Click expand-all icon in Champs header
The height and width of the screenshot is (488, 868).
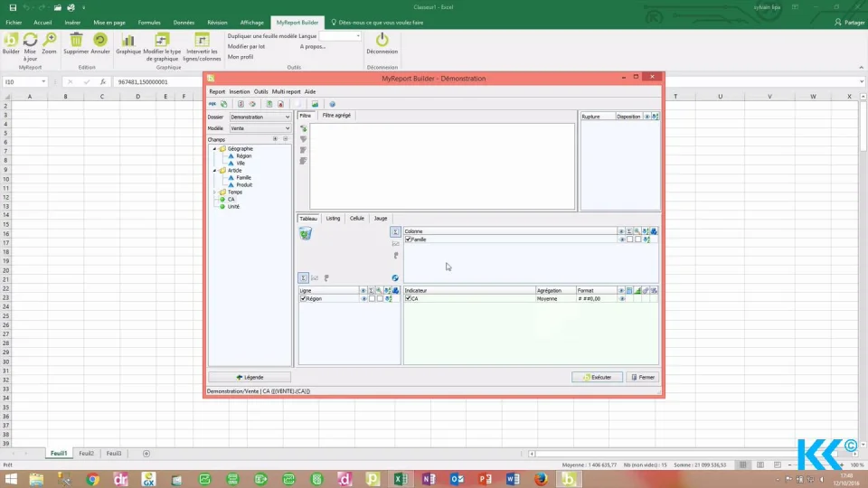(x=275, y=139)
